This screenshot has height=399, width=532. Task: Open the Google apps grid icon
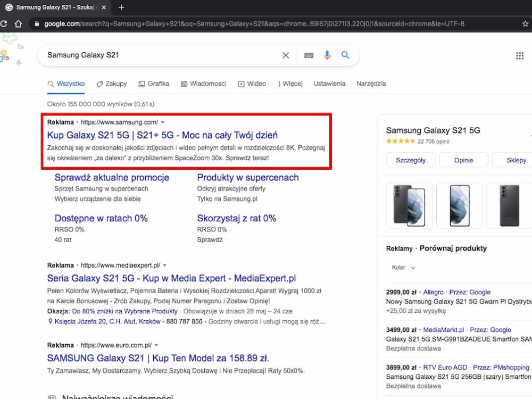(x=519, y=56)
